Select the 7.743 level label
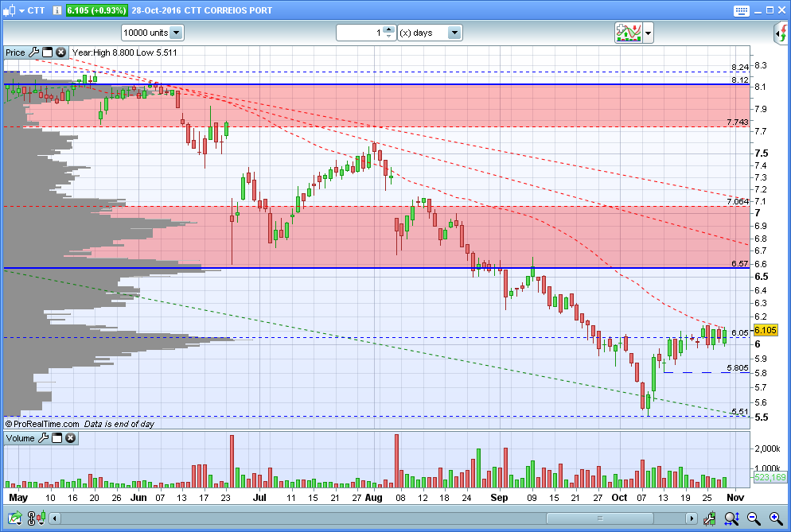 coord(738,122)
